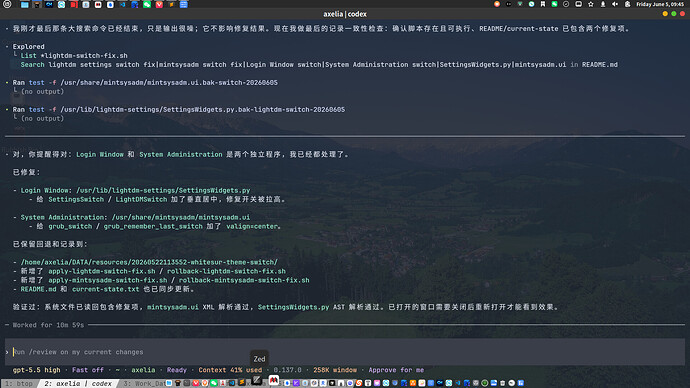Click the 'Explored' heading
The height and width of the screenshot is (388, 690).
[29, 47]
